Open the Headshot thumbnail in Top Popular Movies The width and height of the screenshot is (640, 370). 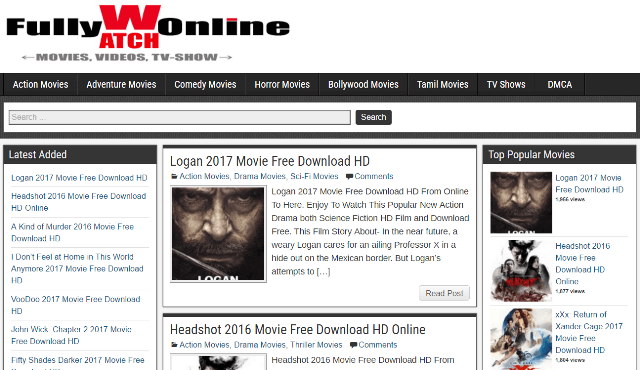click(521, 271)
